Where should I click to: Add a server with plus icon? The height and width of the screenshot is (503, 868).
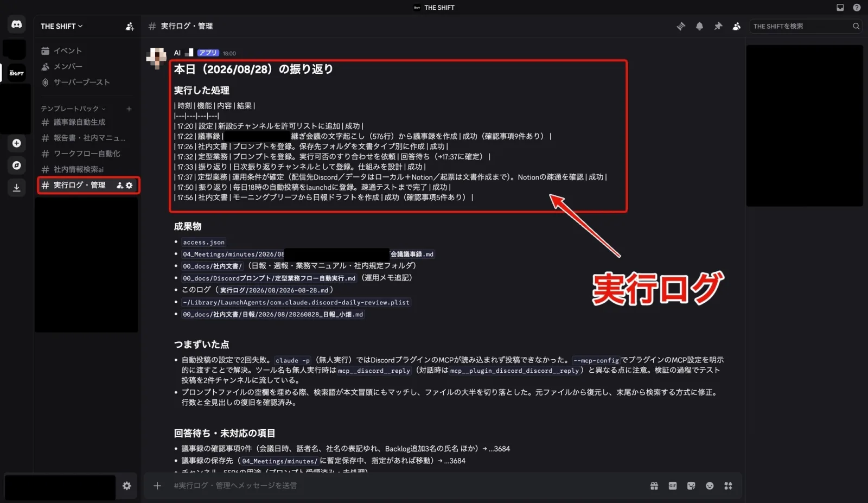[17, 143]
